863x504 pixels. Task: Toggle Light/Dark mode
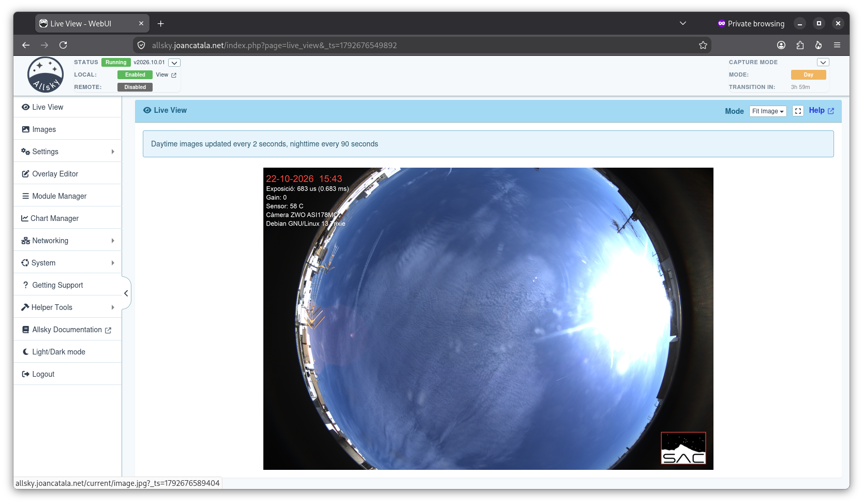point(67,352)
